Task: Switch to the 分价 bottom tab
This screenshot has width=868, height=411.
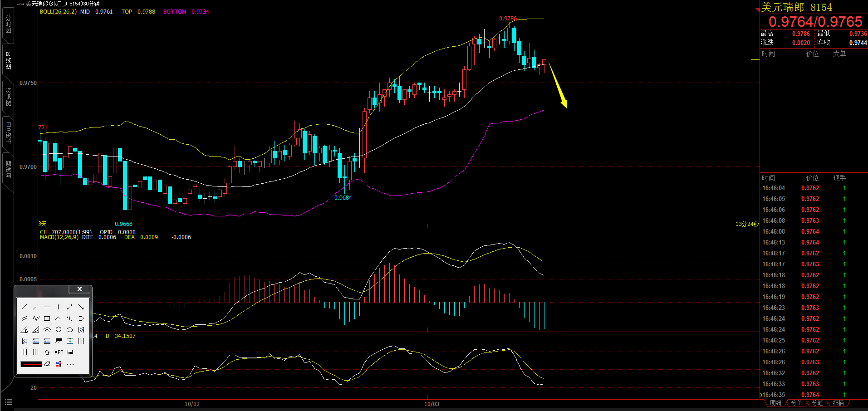Action: coord(796,403)
